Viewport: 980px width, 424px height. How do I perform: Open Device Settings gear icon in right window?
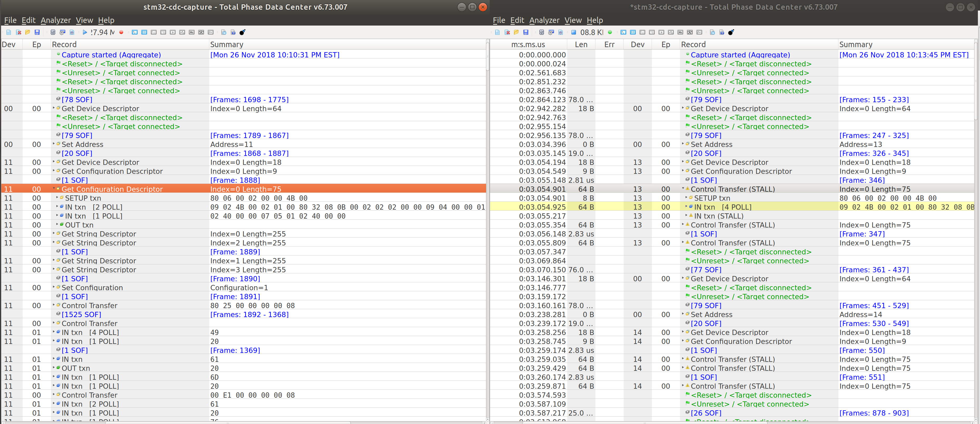pos(551,32)
